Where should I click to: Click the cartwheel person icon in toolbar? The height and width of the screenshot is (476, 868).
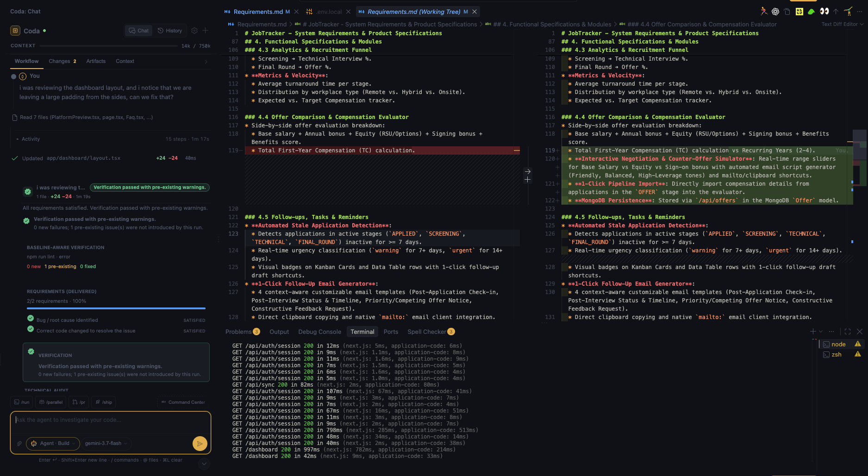click(848, 12)
